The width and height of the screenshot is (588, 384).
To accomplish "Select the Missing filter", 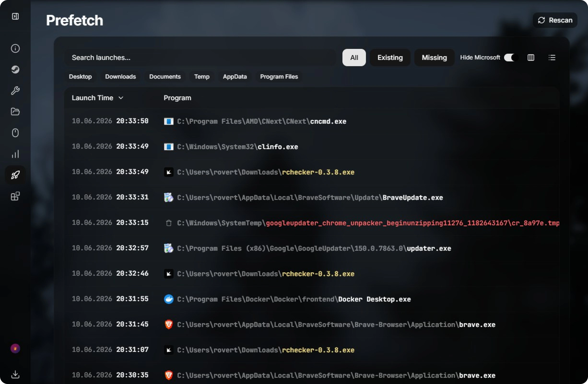I will tap(434, 58).
